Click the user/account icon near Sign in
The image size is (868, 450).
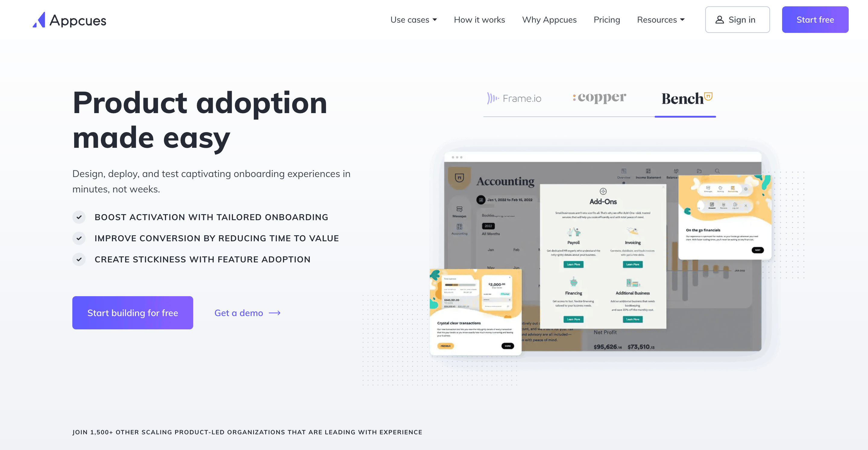[x=719, y=20]
